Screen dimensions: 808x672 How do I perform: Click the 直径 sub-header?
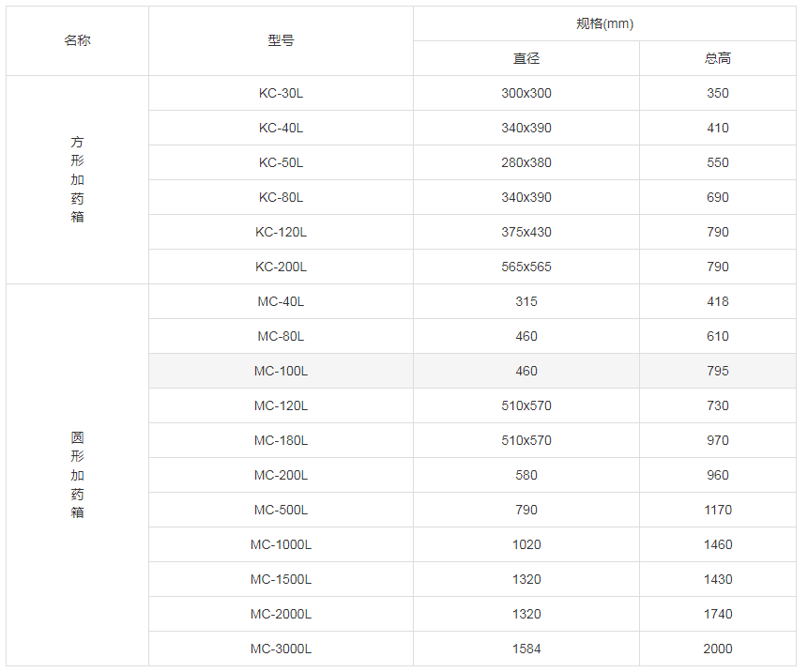click(x=526, y=58)
